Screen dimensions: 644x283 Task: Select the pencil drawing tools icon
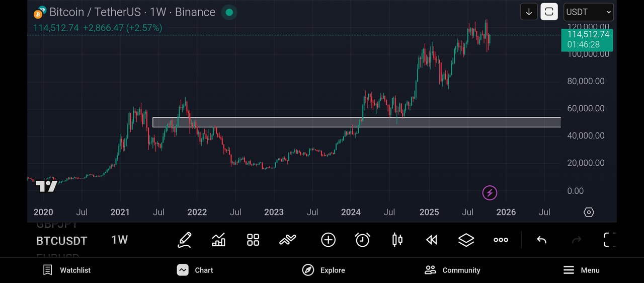pyautogui.click(x=185, y=240)
